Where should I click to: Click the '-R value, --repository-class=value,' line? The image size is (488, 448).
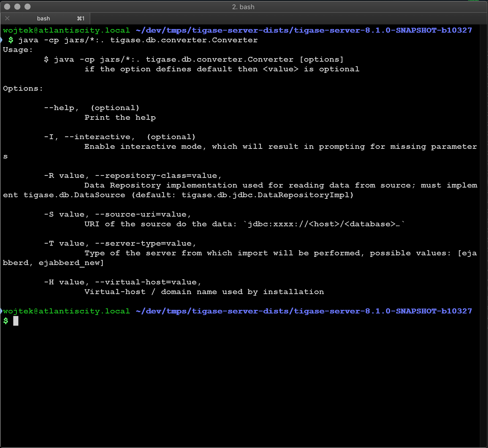(x=133, y=176)
